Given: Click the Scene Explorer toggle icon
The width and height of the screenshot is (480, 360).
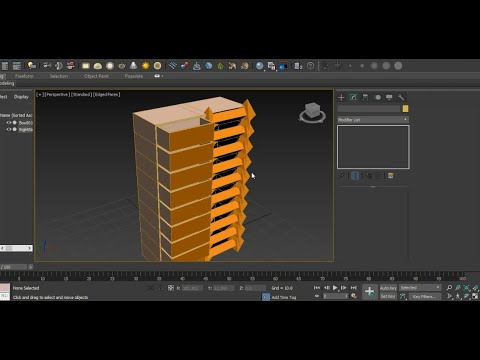Looking at the screenshot, I should (5, 66).
